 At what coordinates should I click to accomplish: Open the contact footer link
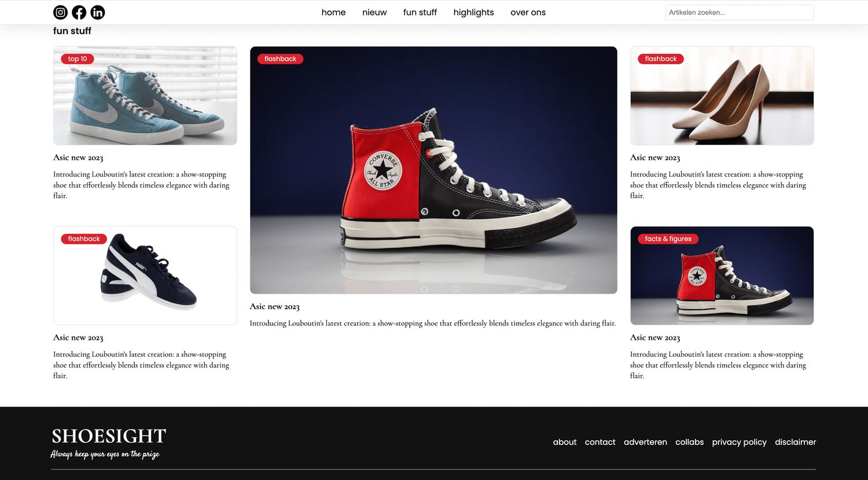[600, 442]
